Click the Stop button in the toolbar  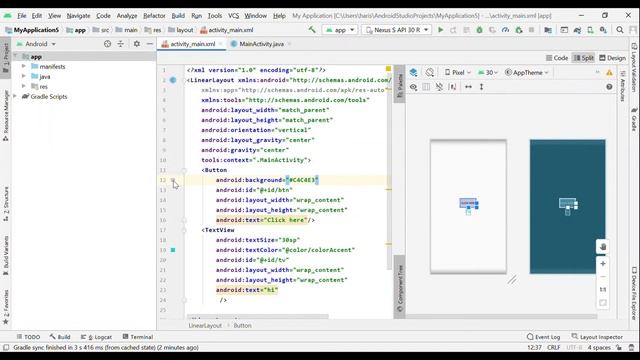coord(531,30)
